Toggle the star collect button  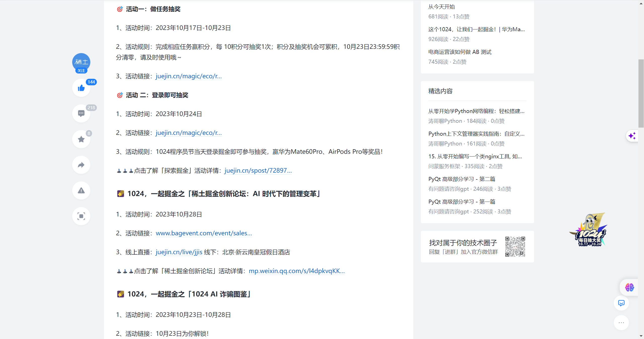(81, 139)
